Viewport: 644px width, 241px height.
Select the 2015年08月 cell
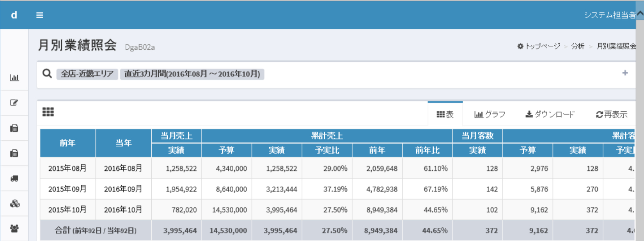(x=68, y=168)
